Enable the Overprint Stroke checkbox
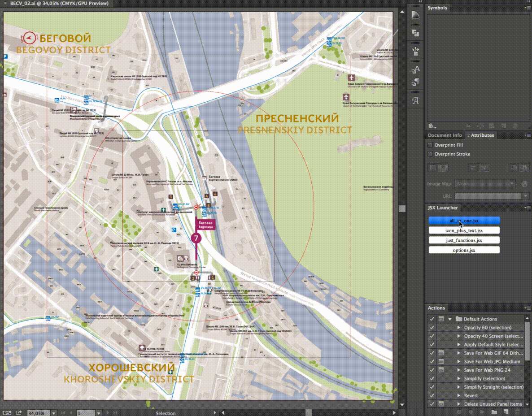Image resolution: width=532 pixels, height=416 pixels. point(430,154)
